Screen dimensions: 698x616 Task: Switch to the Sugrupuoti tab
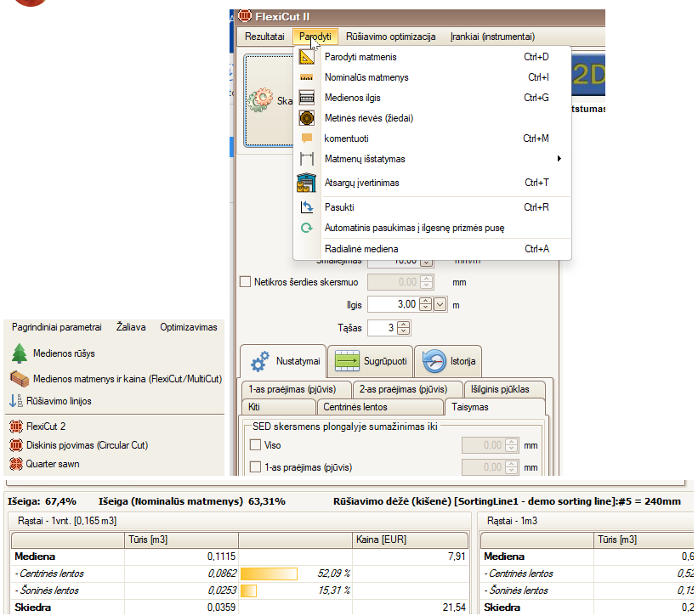tap(371, 361)
